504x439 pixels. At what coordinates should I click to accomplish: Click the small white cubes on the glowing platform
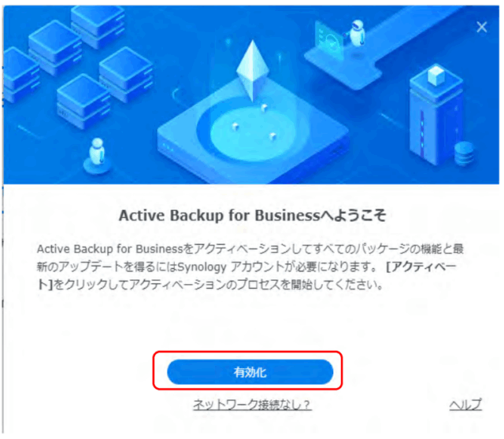tap(253, 124)
